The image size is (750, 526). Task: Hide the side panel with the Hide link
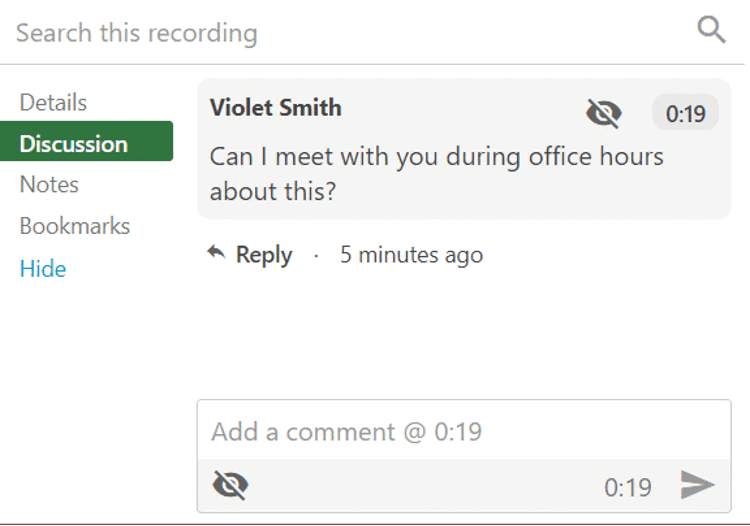pos(43,269)
